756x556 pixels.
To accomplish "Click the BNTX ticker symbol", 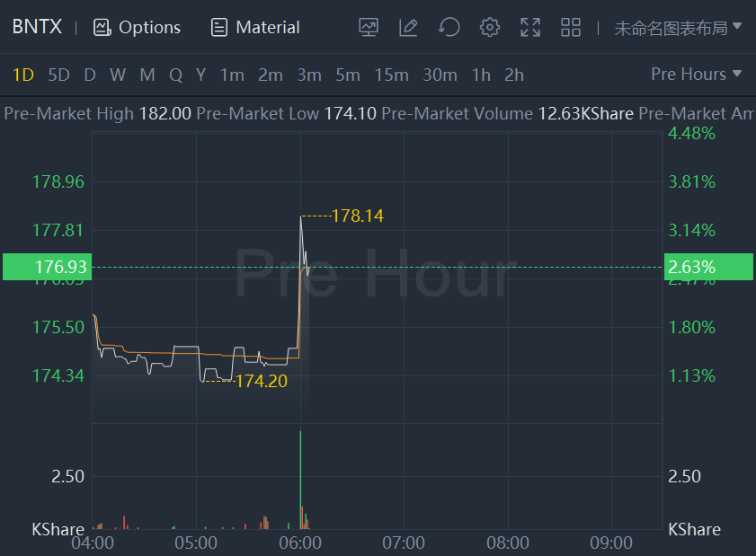I will [x=37, y=27].
